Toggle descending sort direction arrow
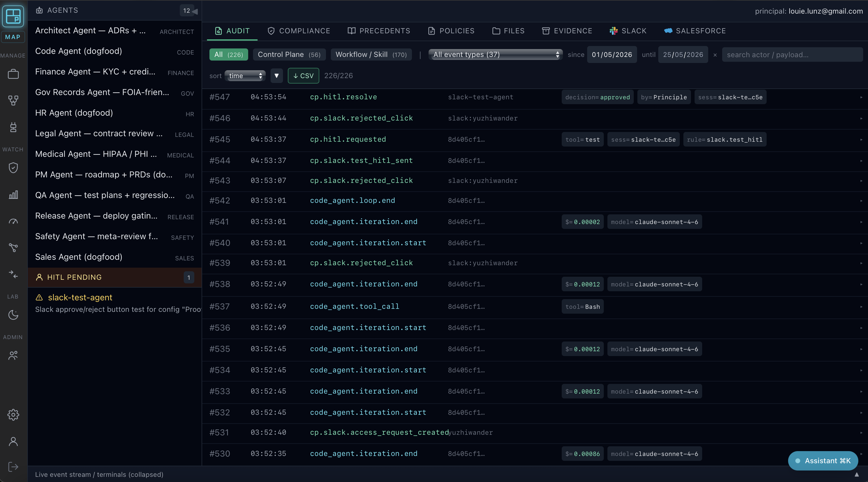The height and width of the screenshot is (482, 868). point(276,76)
